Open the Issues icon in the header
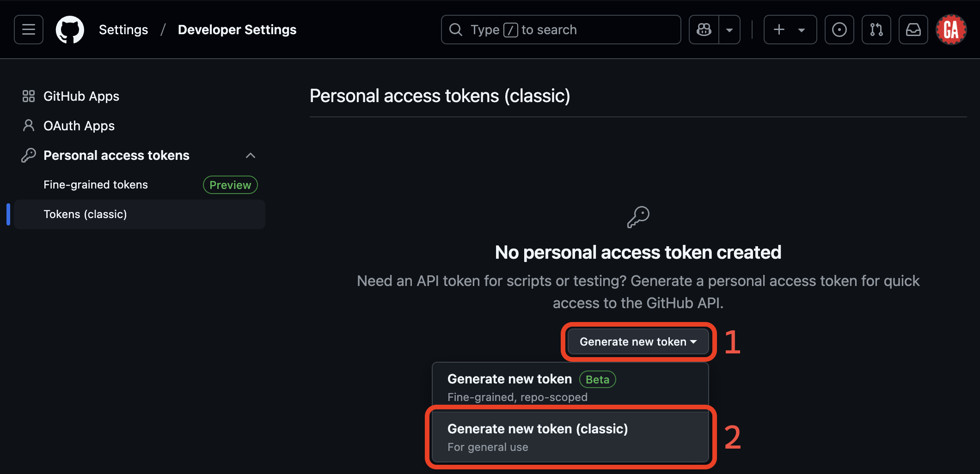This screenshot has height=474, width=980. tap(839, 30)
